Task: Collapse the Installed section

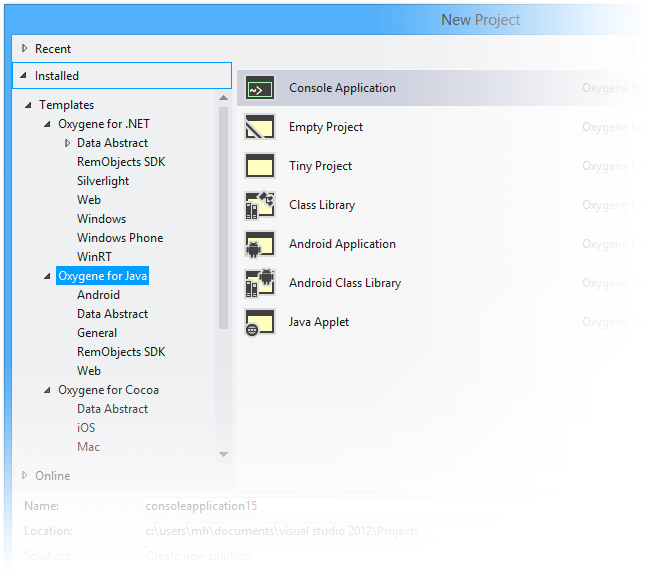Action: [x=24, y=76]
